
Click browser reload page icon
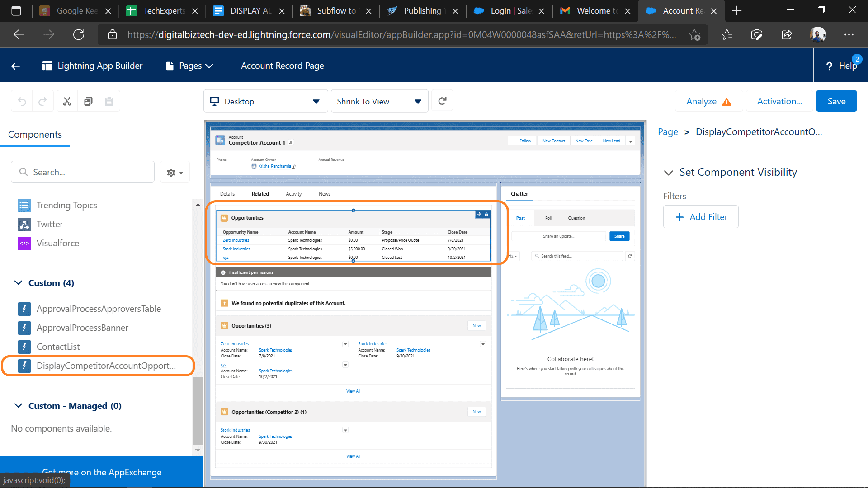[79, 34]
